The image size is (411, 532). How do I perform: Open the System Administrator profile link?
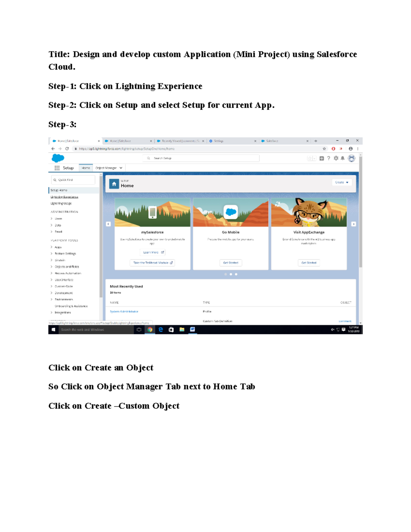(124, 311)
